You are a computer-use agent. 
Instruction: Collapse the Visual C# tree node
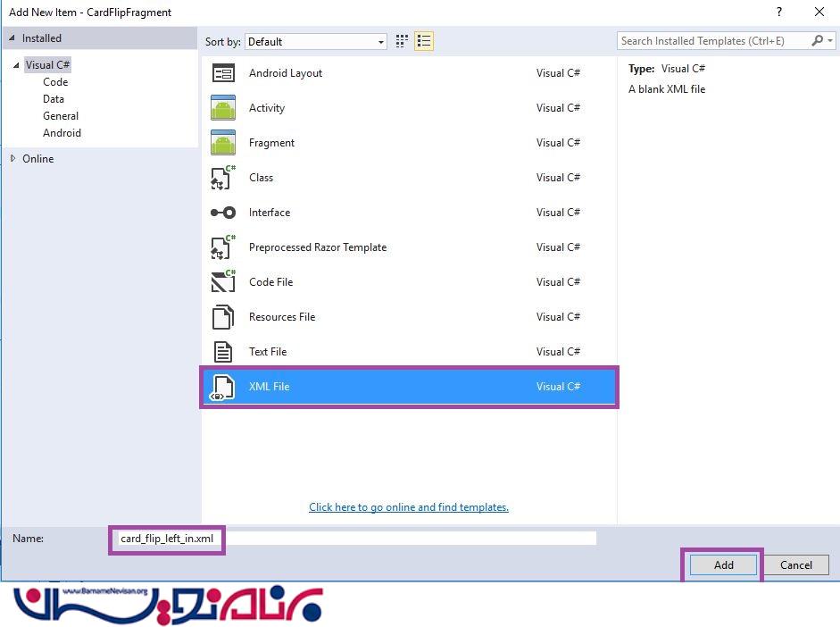click(16, 65)
